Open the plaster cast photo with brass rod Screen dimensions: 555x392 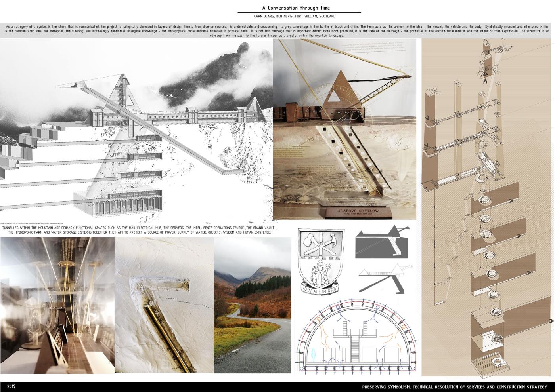(x=164, y=305)
